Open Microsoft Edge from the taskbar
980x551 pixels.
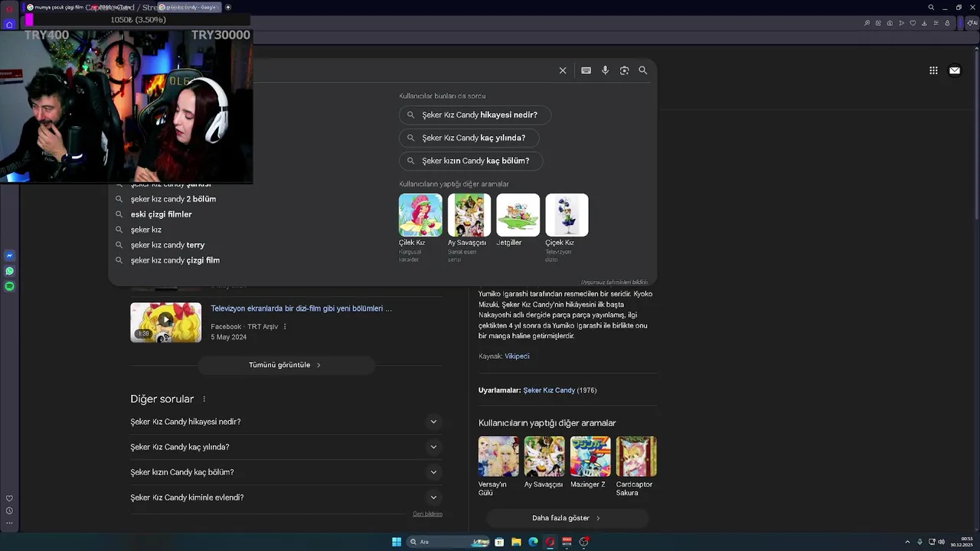533,542
